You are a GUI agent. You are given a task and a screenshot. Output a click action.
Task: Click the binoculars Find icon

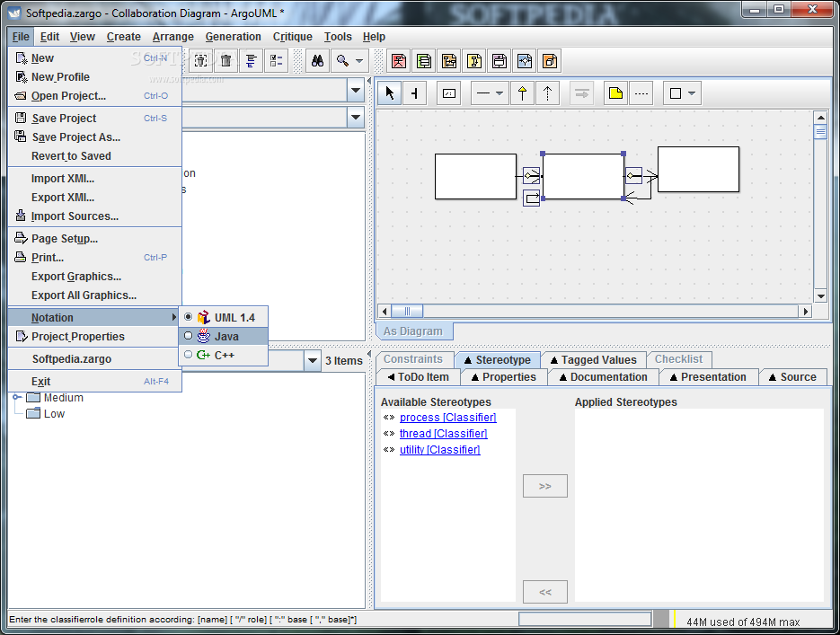pyautogui.click(x=318, y=61)
